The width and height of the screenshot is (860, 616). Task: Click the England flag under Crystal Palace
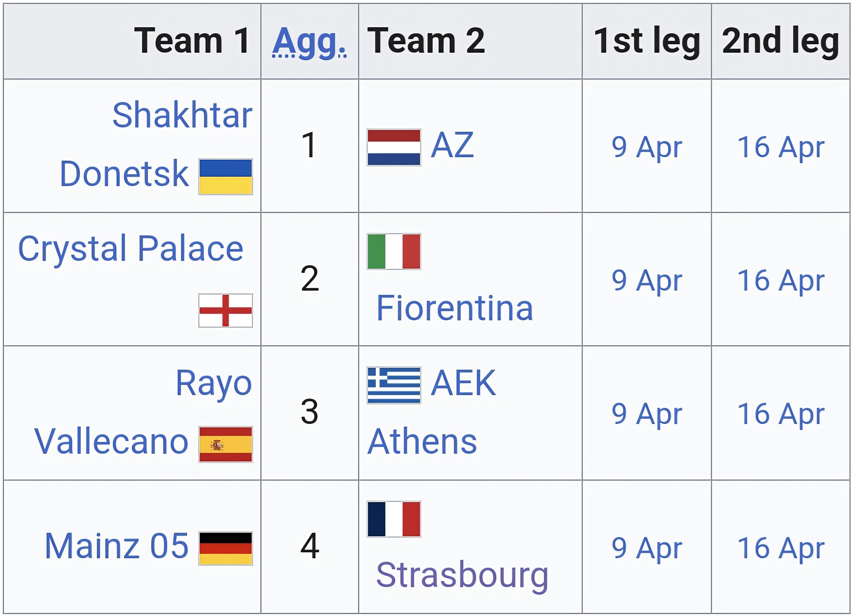(225, 310)
